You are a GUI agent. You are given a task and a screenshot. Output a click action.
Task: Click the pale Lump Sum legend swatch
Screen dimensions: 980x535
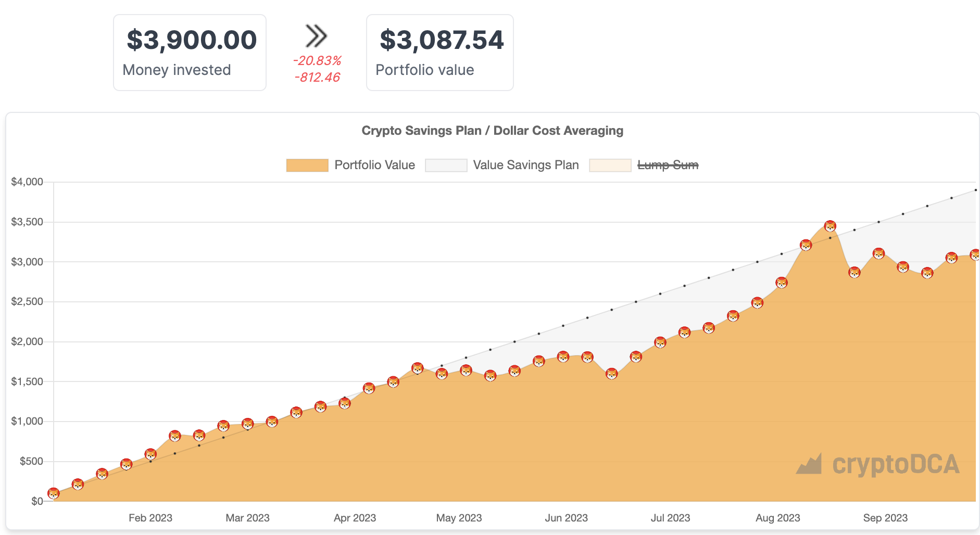pos(610,165)
